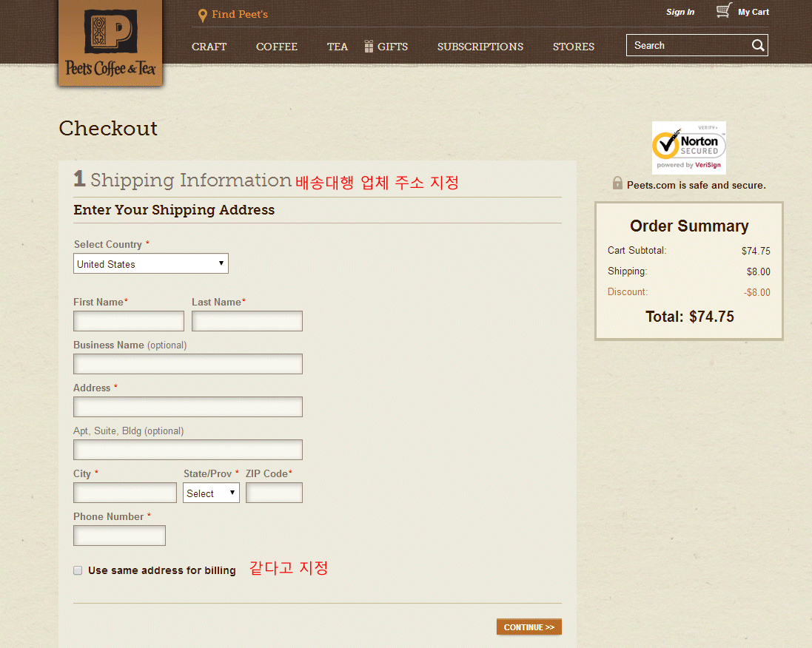Screen dimensions: 812x648
Task: Open the Subscriptions menu
Action: [x=480, y=47]
